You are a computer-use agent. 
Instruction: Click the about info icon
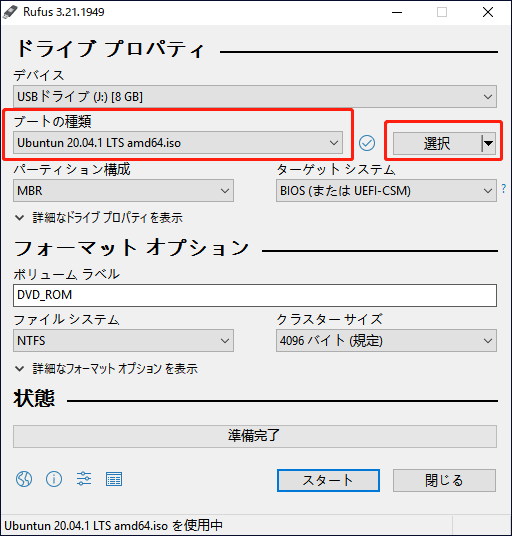(x=54, y=479)
